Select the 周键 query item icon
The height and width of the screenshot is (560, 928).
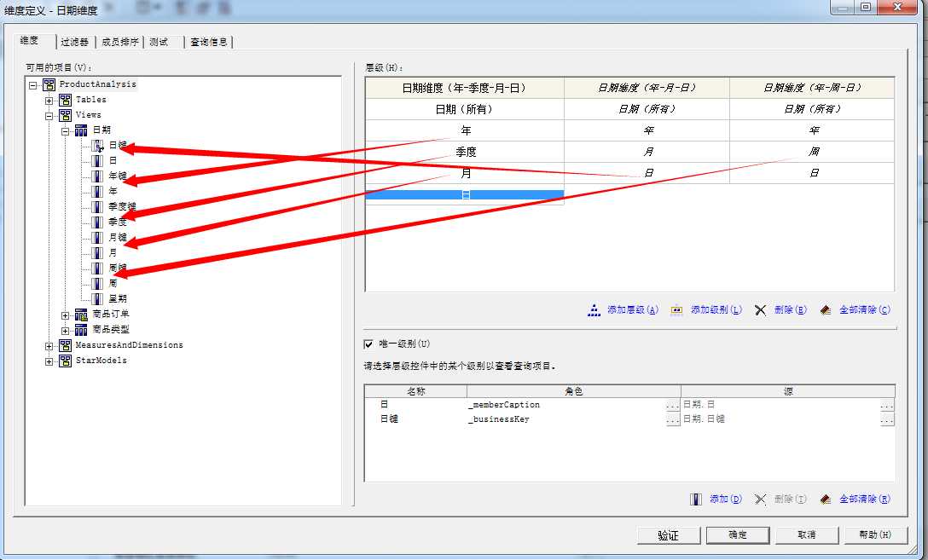click(97, 268)
